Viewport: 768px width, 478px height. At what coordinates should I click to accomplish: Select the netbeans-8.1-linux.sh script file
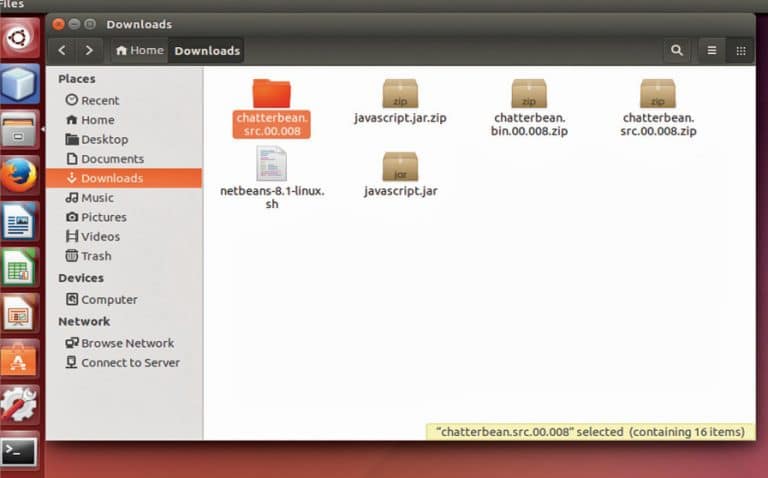(271, 164)
